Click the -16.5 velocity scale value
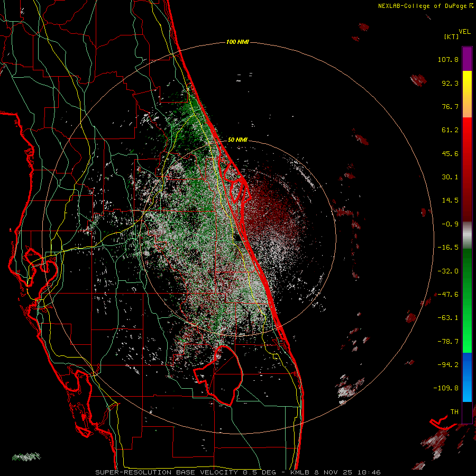Viewport: 476px width, 476px height. (448, 248)
